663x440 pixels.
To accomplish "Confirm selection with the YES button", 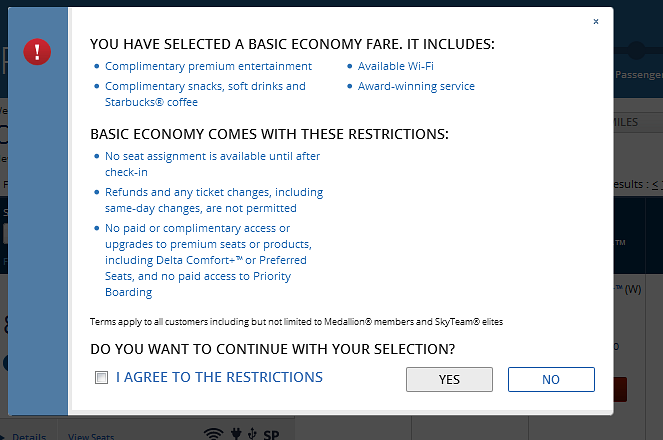I will pos(449,379).
